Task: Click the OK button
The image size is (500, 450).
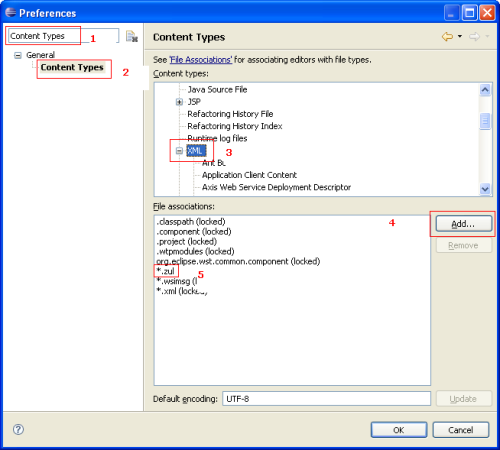Action: click(x=399, y=430)
